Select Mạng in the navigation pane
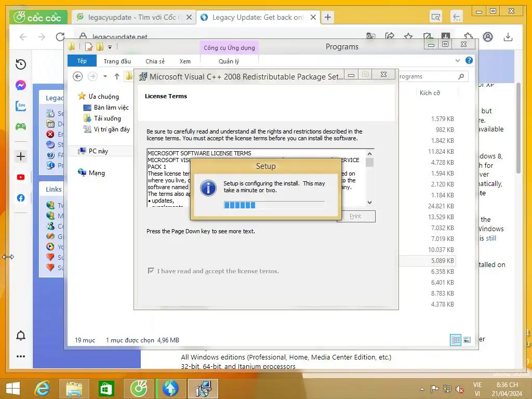 pyautogui.click(x=91, y=172)
